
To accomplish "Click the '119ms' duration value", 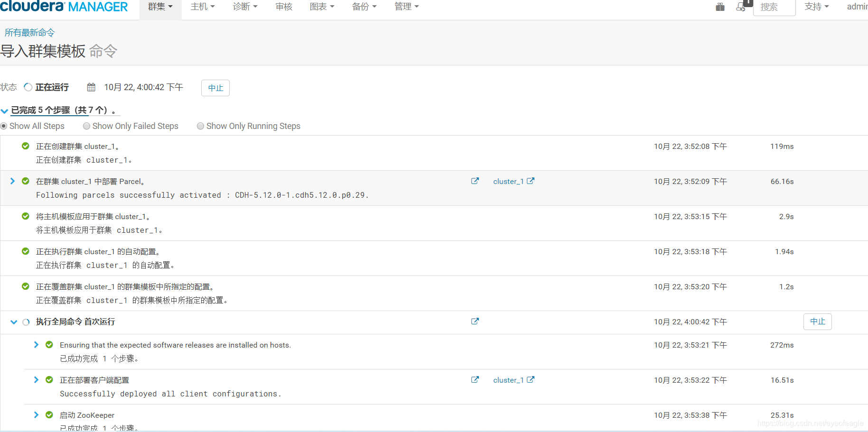I will [x=782, y=147].
